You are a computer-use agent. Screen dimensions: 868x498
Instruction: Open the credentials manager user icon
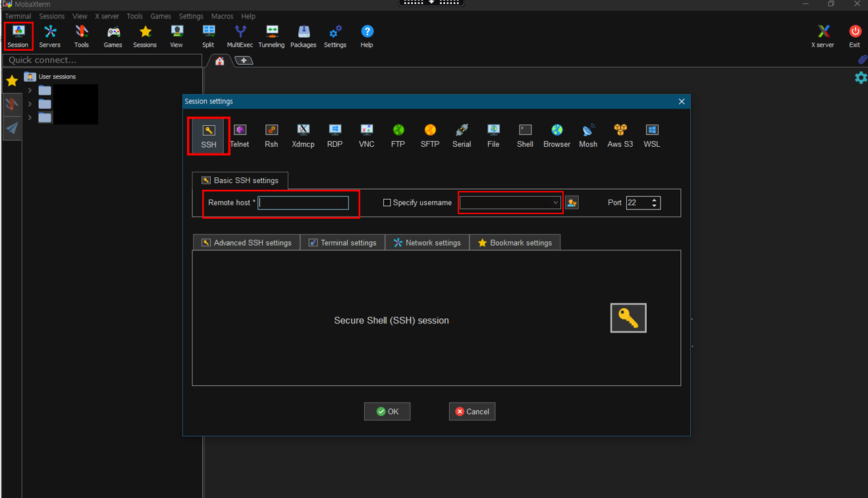click(x=572, y=203)
